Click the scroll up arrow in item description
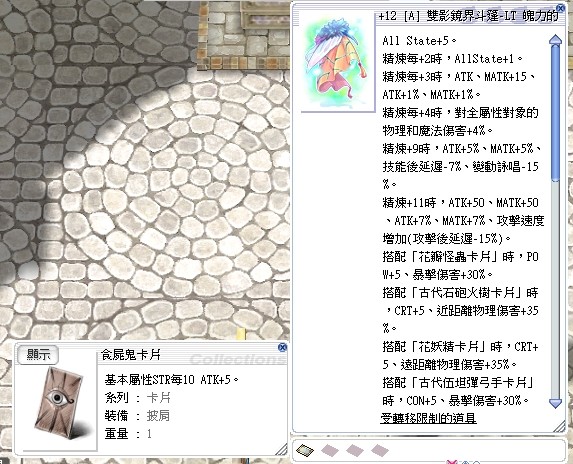Screen dimensions: 573x464 [x=555, y=40]
